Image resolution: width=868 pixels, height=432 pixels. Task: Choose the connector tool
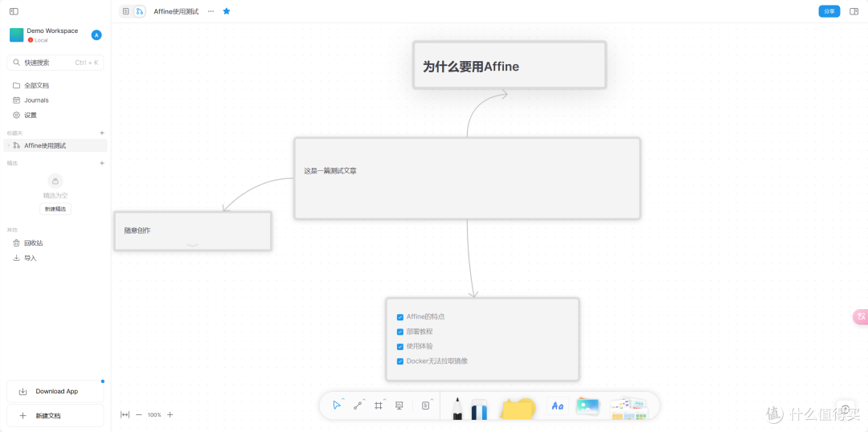coord(357,406)
